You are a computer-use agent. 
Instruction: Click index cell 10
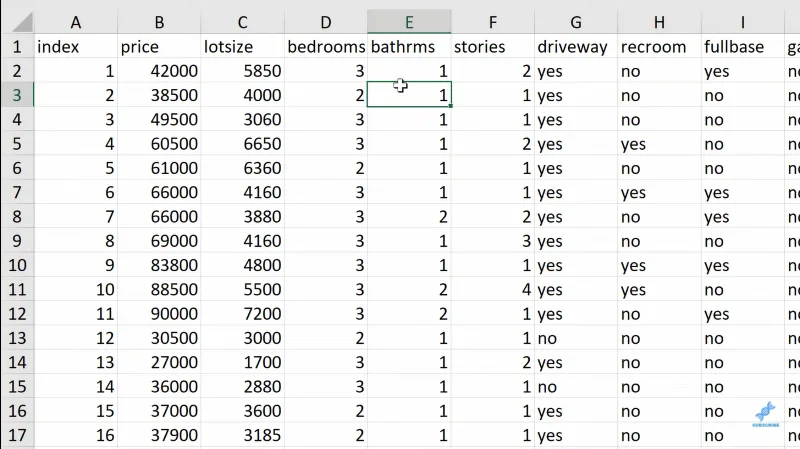tap(76, 289)
